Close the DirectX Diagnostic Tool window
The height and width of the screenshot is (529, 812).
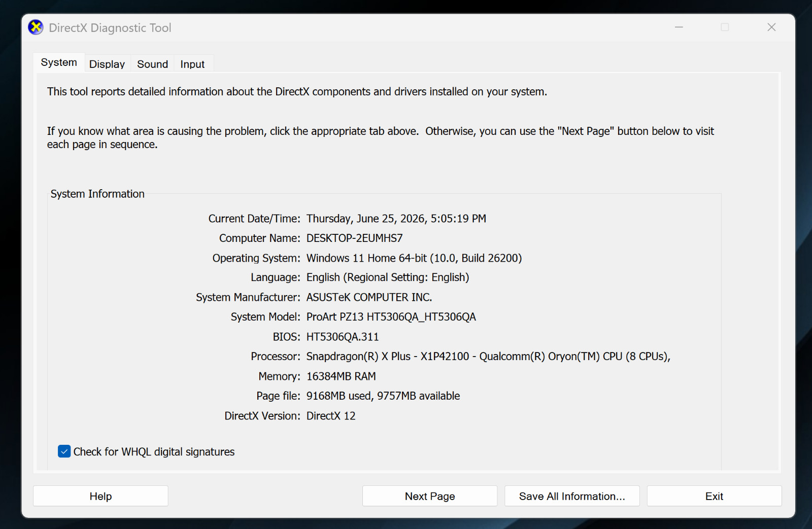click(771, 27)
